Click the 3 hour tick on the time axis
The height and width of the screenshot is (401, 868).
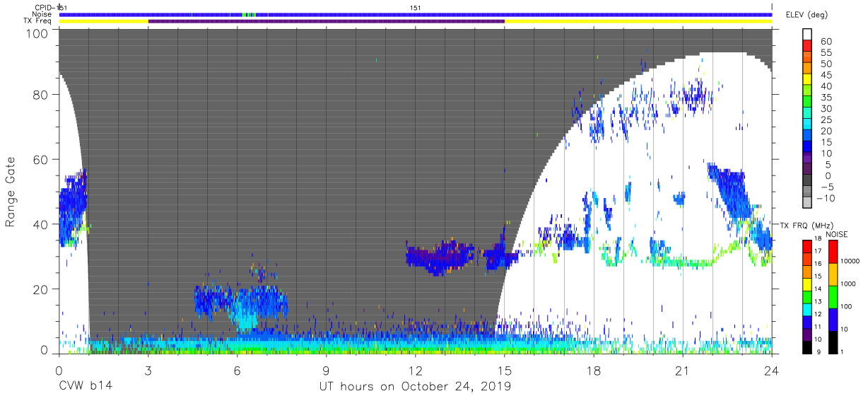(148, 370)
